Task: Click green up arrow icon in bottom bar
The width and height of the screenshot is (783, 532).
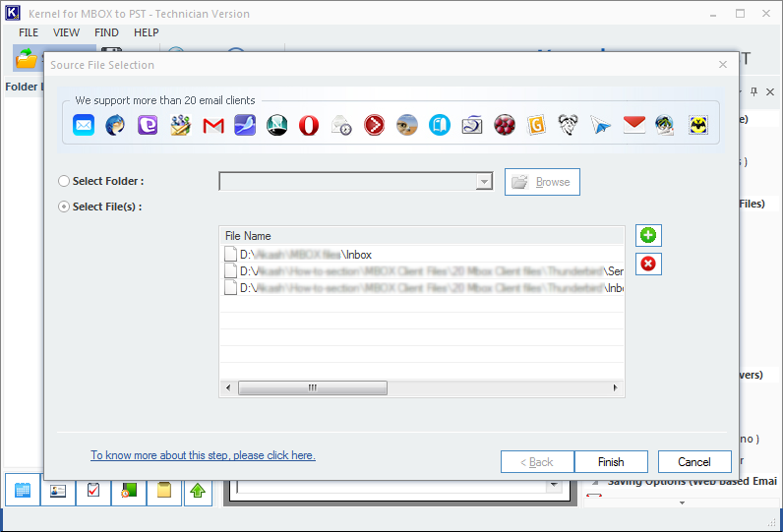Action: [199, 492]
